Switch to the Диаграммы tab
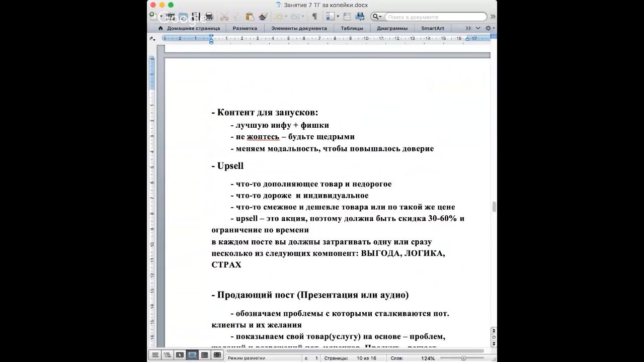 click(x=392, y=28)
